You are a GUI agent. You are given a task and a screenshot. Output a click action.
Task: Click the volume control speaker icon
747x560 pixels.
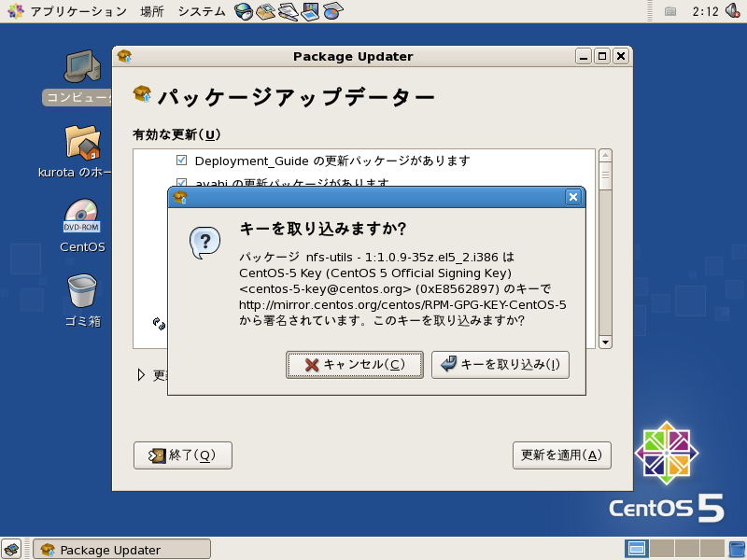(733, 10)
